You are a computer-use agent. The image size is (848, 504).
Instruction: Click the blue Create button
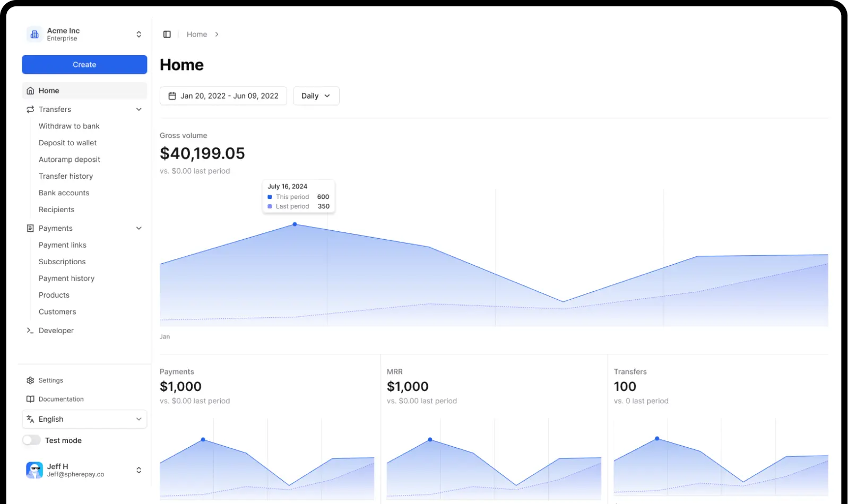[x=85, y=65]
